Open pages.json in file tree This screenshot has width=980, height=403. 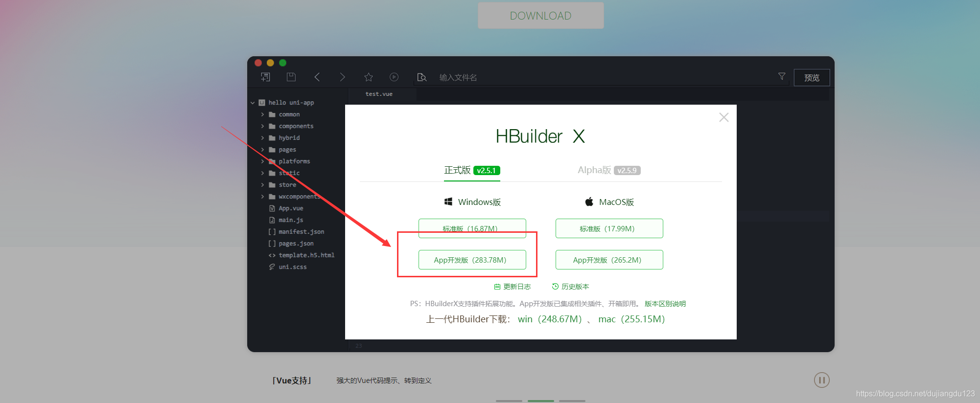tap(296, 244)
